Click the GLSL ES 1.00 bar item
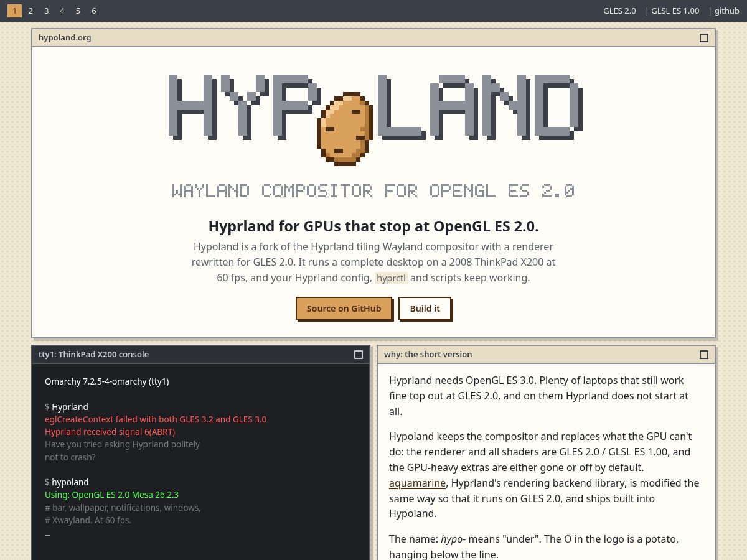 click(675, 11)
